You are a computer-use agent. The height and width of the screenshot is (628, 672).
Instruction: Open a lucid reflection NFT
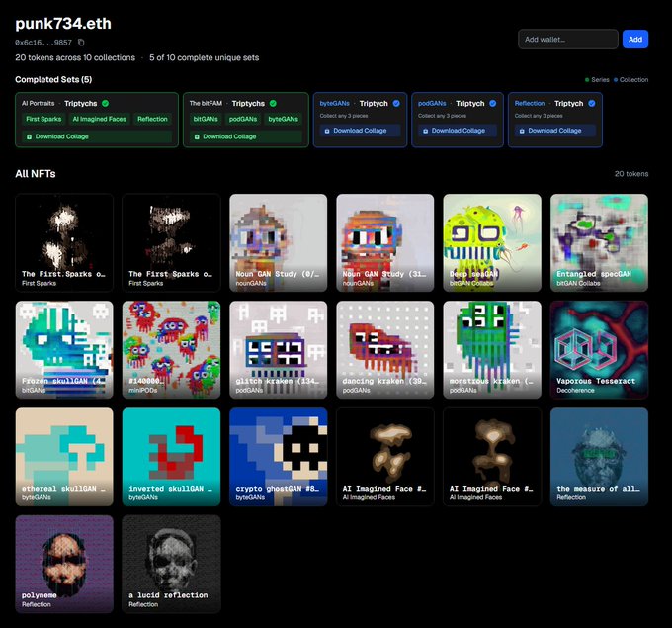(x=171, y=564)
